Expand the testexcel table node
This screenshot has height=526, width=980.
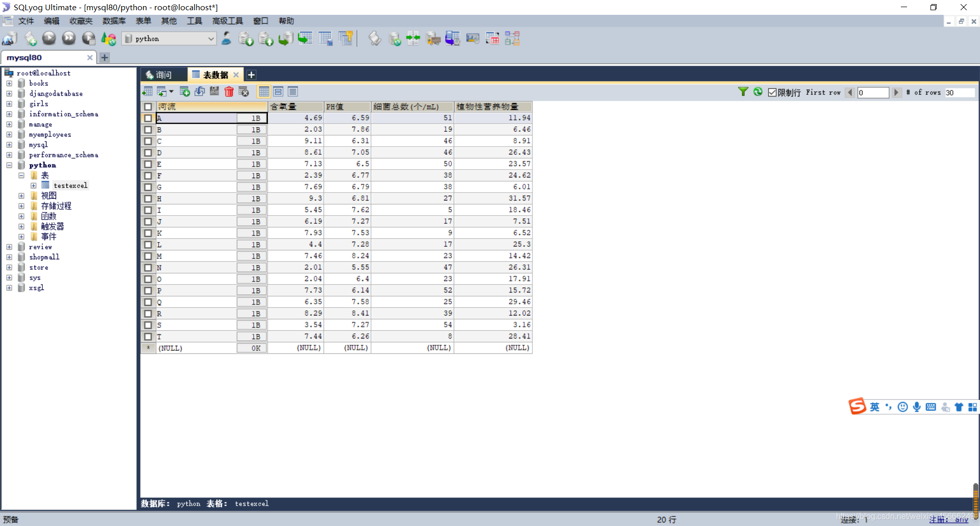[33, 185]
